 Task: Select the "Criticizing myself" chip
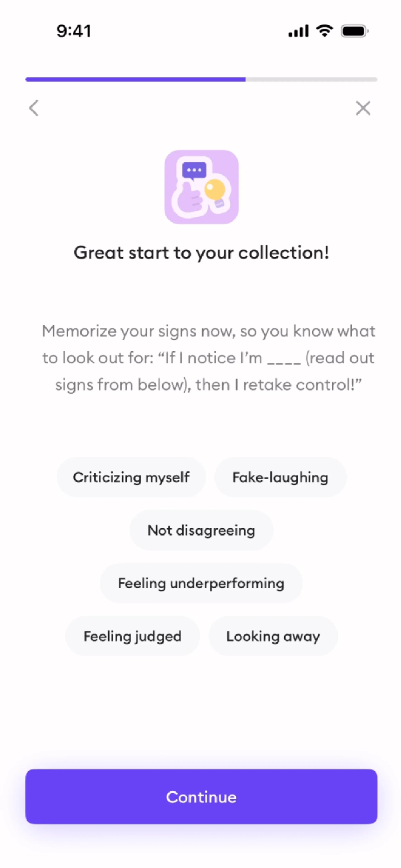pyautogui.click(x=131, y=477)
